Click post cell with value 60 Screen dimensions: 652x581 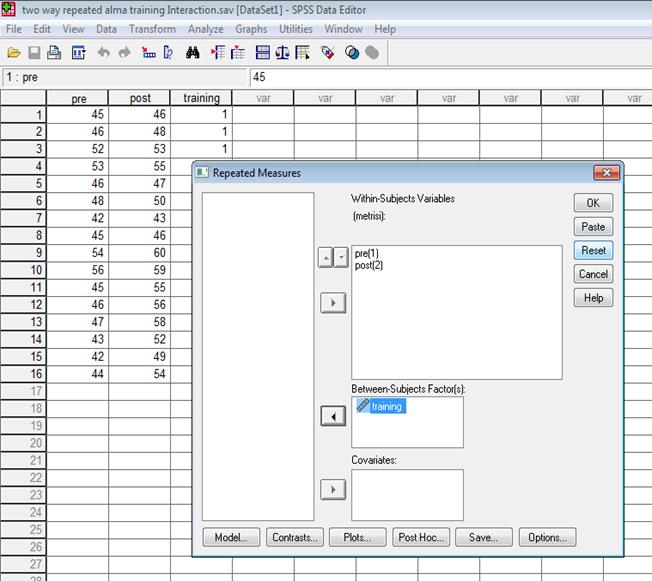(139, 253)
